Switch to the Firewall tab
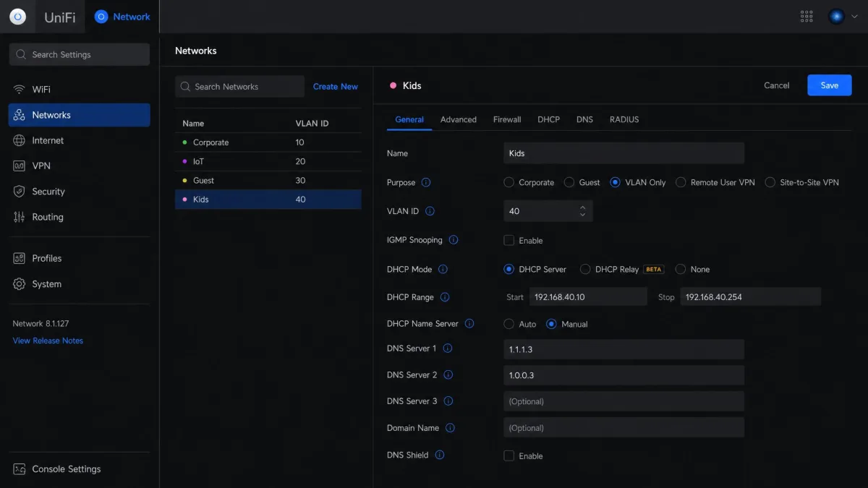The width and height of the screenshot is (868, 488). click(507, 119)
